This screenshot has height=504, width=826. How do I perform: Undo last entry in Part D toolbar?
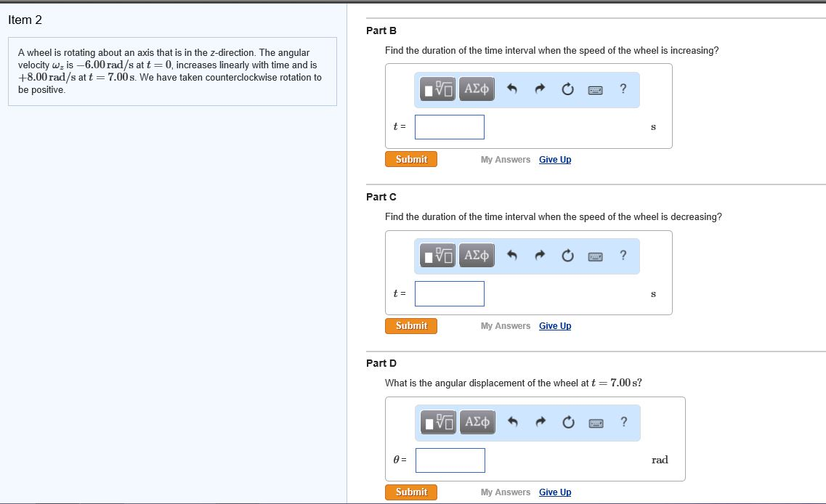(x=513, y=422)
